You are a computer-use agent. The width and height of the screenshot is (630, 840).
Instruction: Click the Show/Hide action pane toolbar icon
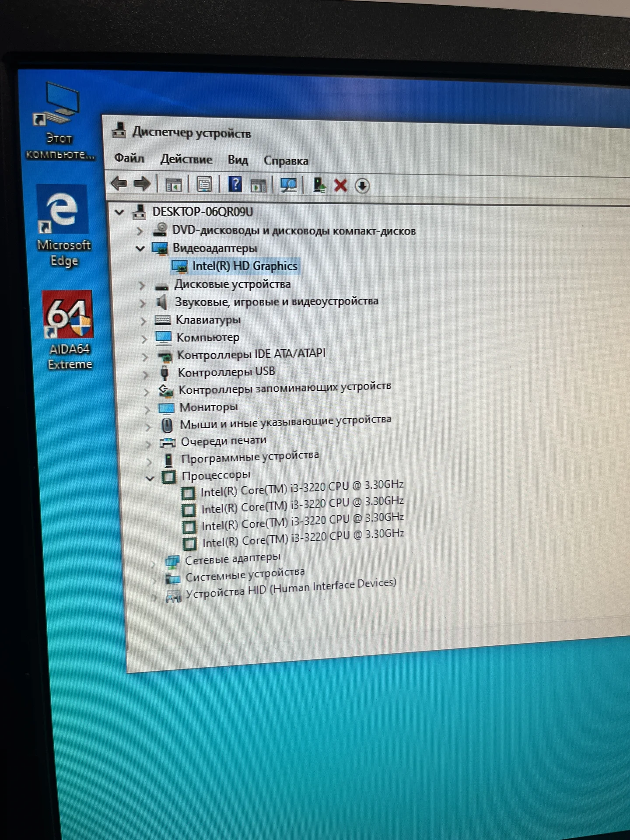pos(258,185)
